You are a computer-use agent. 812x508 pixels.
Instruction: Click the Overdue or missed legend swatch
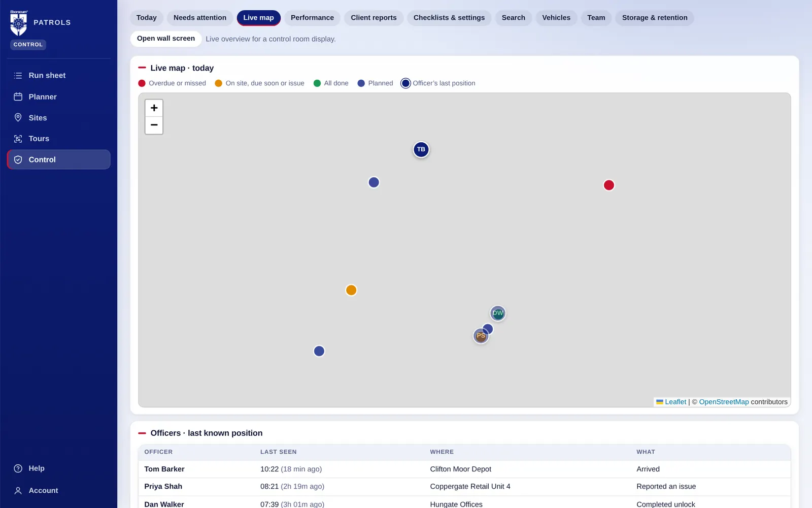[142, 83]
